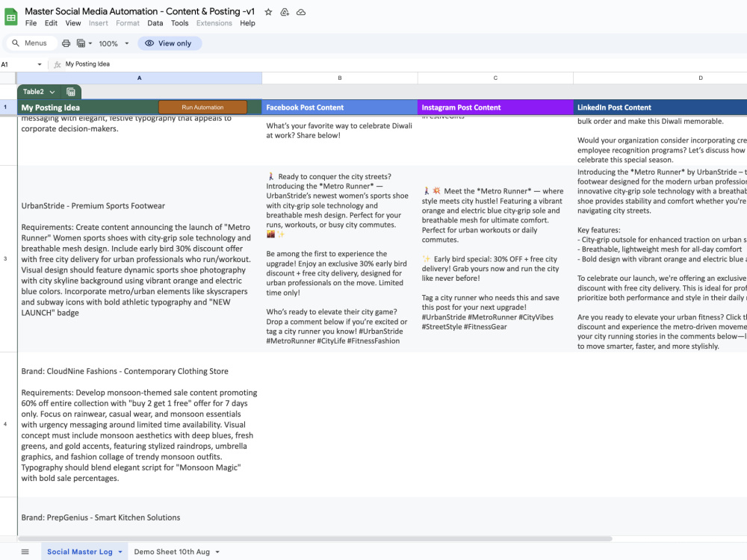Open the Data menu
Viewport: 747px width, 560px height.
pos(155,23)
